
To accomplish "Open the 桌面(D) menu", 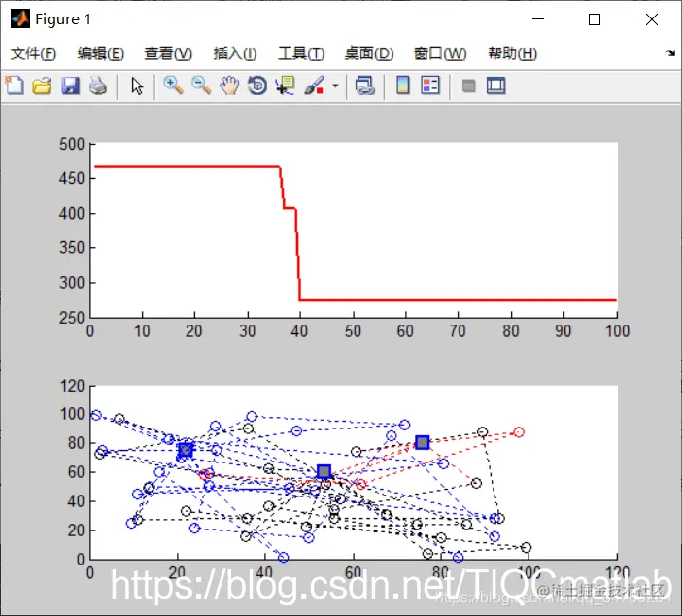I will click(369, 53).
